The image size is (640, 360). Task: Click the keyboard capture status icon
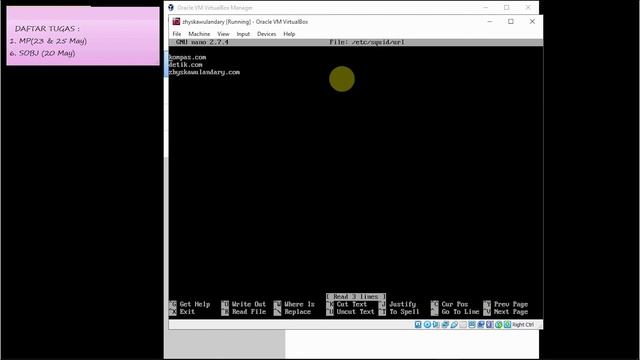tap(507, 324)
